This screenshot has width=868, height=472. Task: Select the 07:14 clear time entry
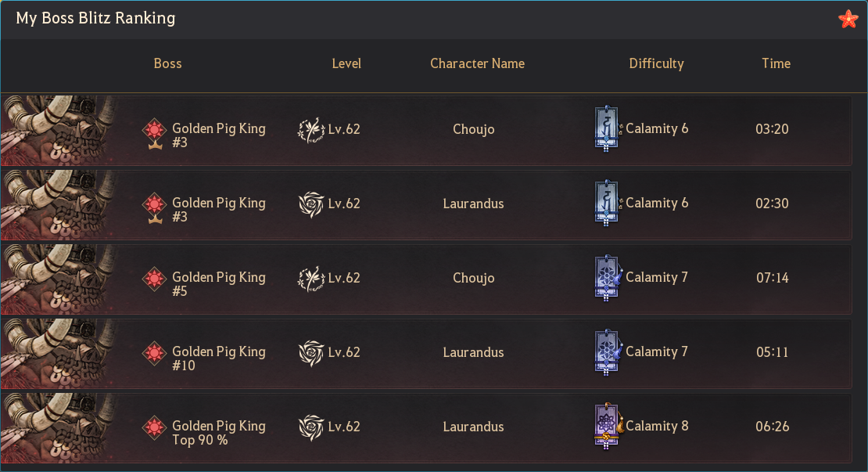pyautogui.click(x=773, y=278)
